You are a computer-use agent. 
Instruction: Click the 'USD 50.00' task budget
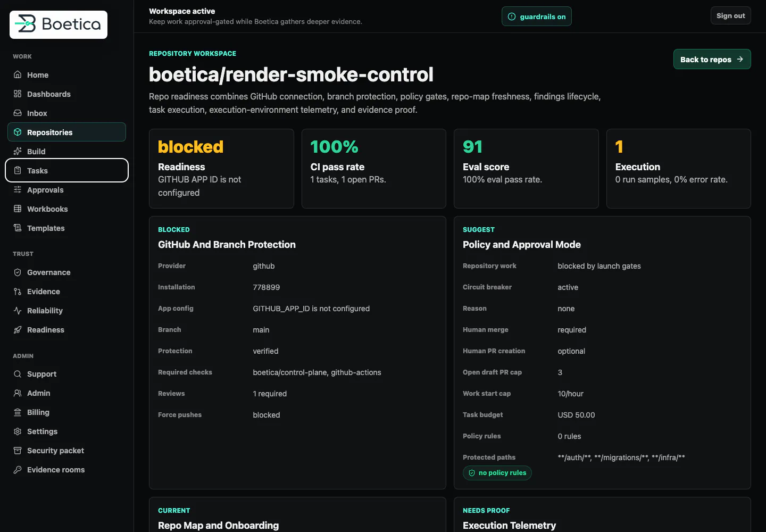[576, 415]
